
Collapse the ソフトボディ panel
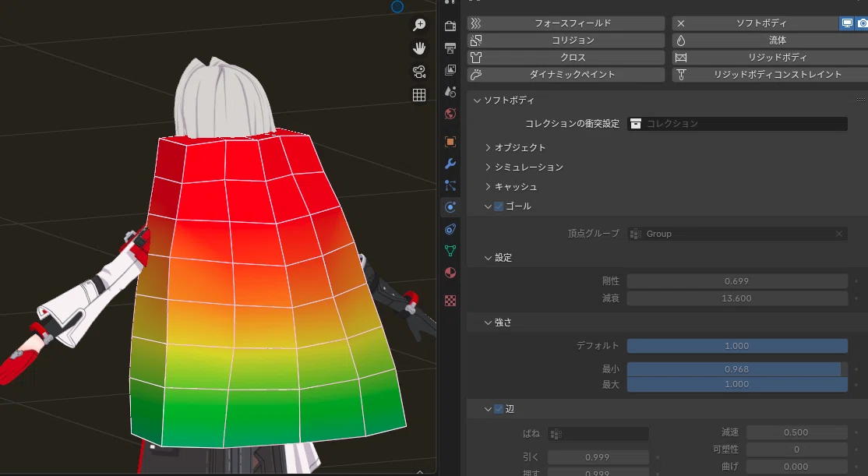[477, 100]
